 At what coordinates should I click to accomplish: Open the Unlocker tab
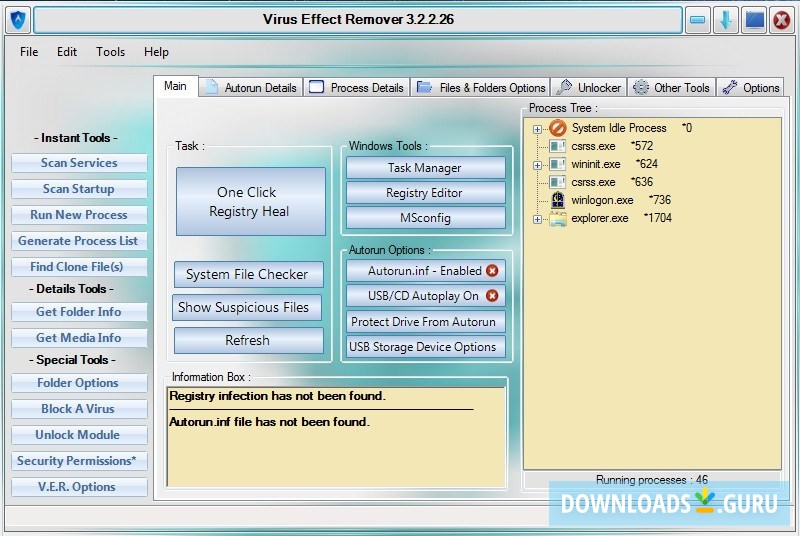[x=589, y=87]
